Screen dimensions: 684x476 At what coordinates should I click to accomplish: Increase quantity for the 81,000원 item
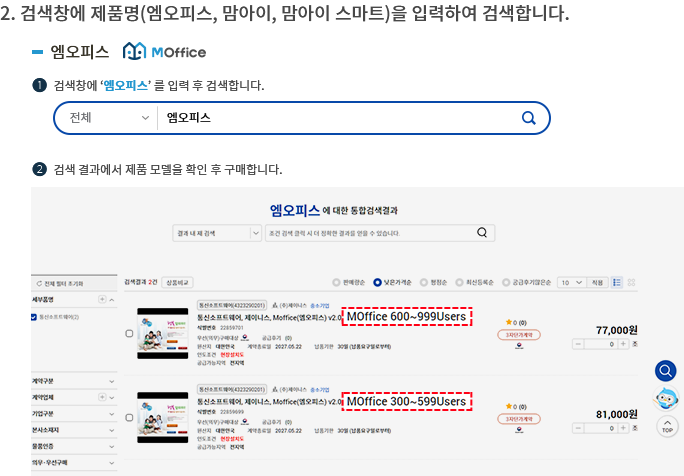coord(623,428)
